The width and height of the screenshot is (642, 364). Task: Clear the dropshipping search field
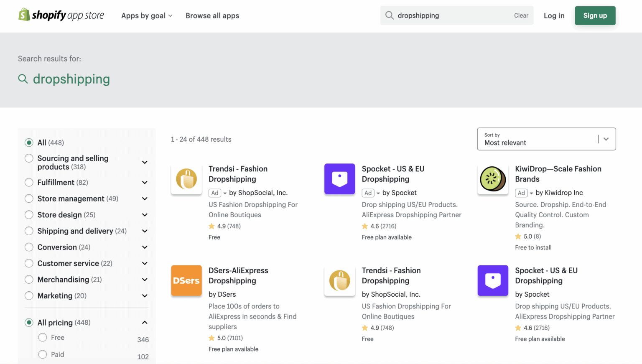point(521,15)
